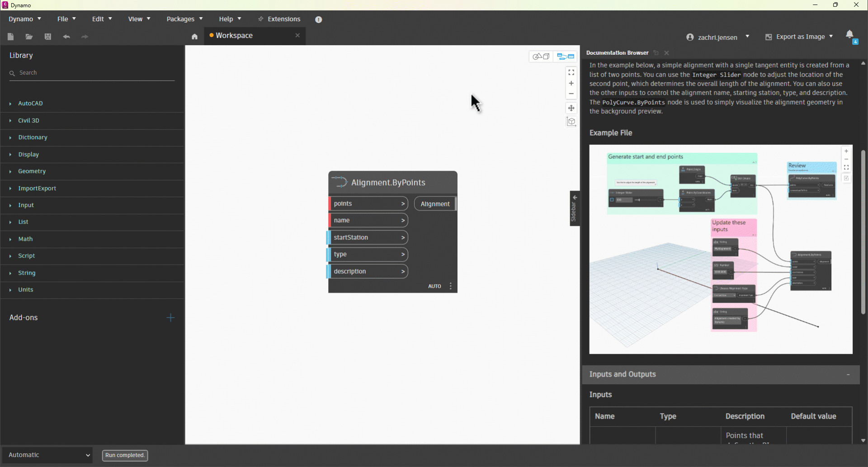Click the Save icon in toolbar
868x467 pixels.
pyautogui.click(x=48, y=37)
